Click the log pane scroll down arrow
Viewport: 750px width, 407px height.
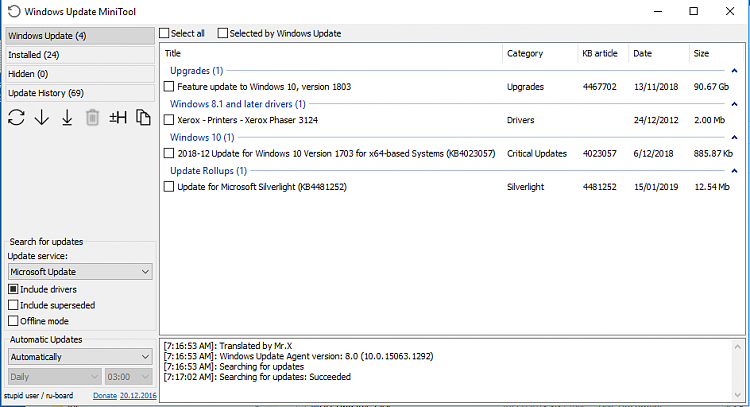tap(738, 395)
